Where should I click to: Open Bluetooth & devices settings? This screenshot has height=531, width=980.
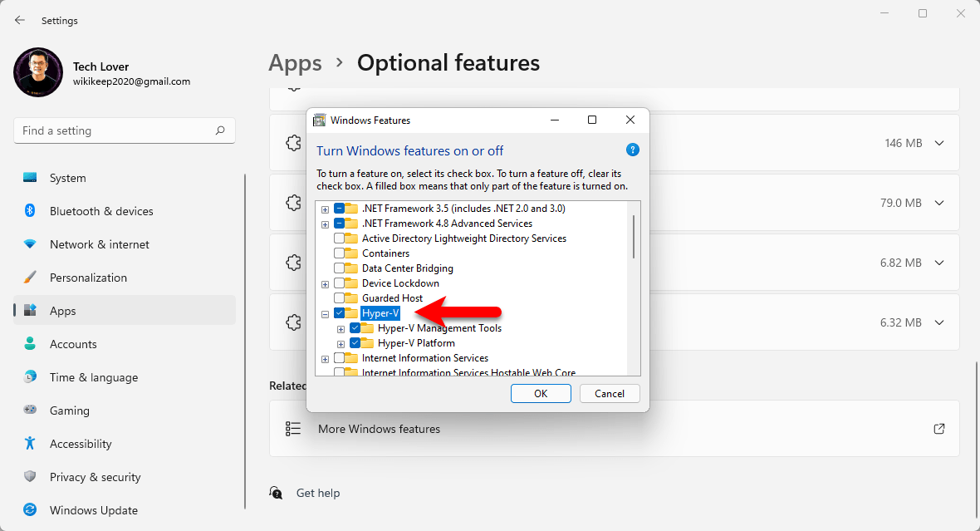125,211
